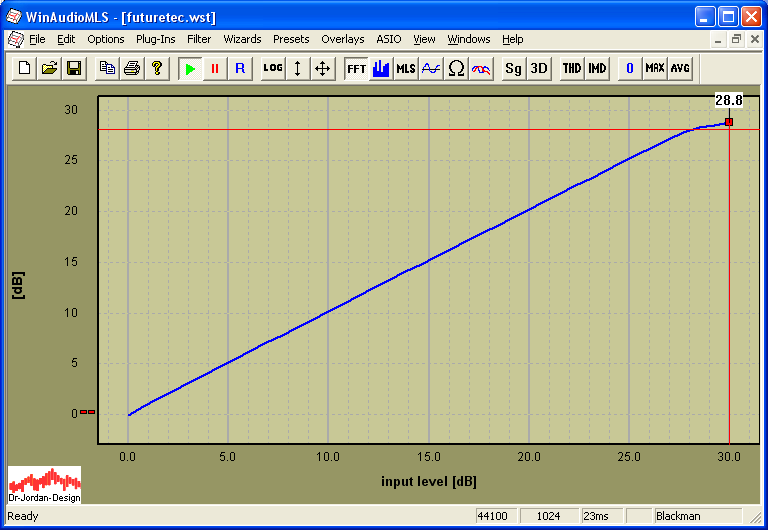Start measurement with the green play button
The height and width of the screenshot is (530, 768).
[x=190, y=68]
